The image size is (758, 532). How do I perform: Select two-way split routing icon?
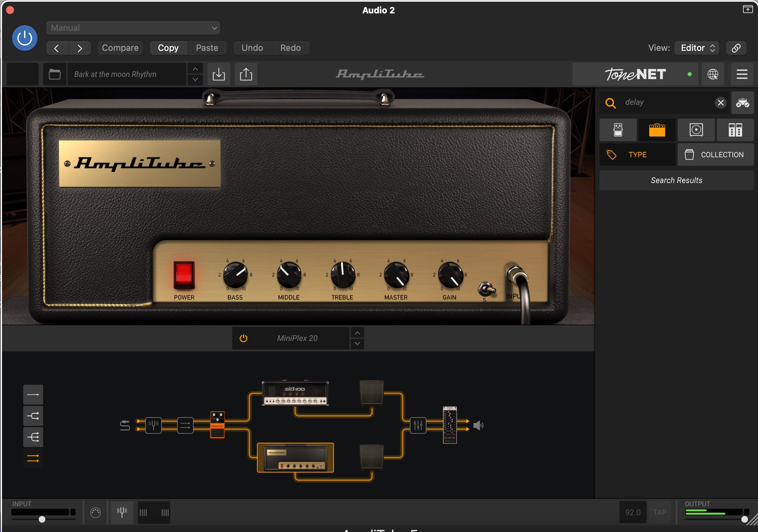click(x=33, y=416)
